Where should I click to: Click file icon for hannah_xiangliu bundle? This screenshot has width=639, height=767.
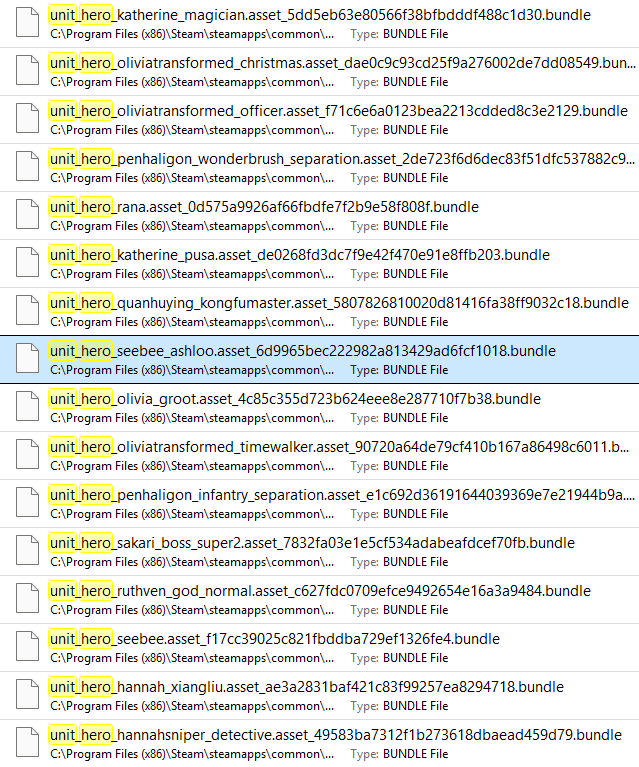tap(27, 694)
